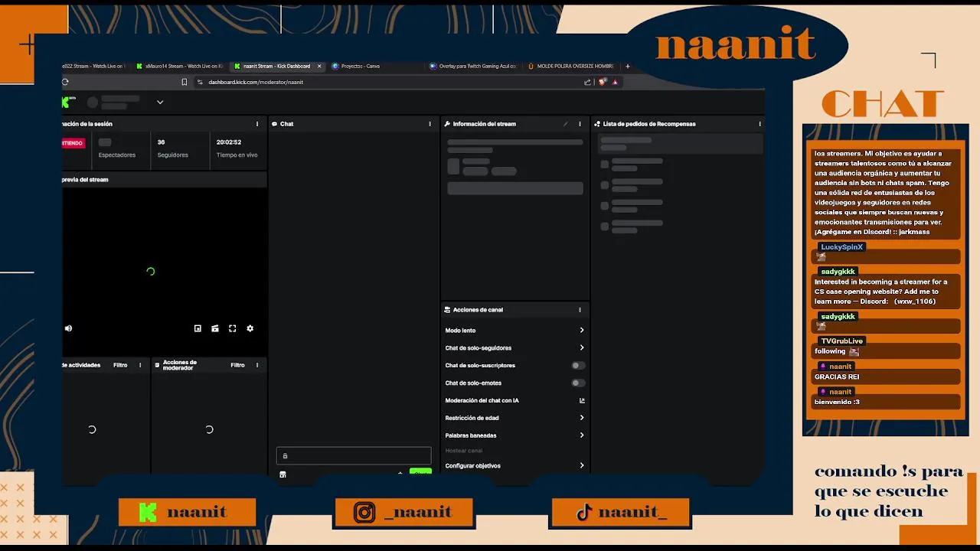Screen dimensions: 980x551
Task: Click TVGrubLive username in overlay chat
Action: coord(841,341)
